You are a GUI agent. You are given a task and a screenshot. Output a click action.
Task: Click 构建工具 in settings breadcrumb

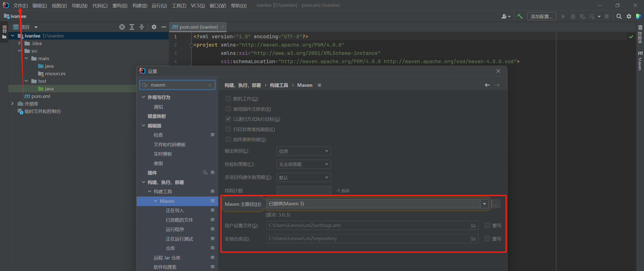click(x=279, y=85)
